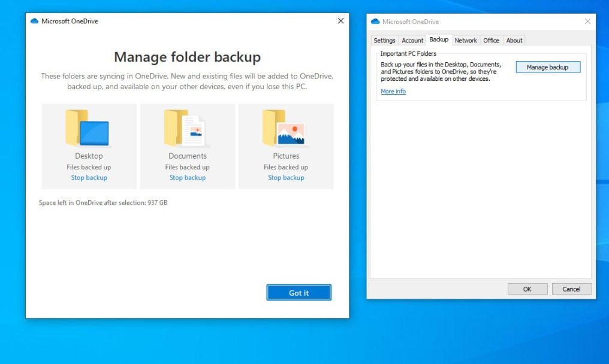The height and width of the screenshot is (364, 609).
Task: Click the Pictures folder icon
Action: tap(285, 128)
